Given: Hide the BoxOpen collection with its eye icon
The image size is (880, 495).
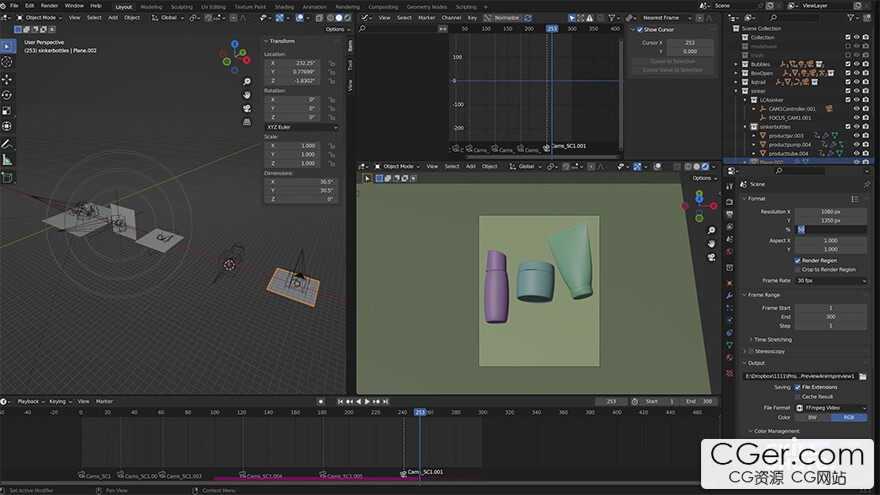Looking at the screenshot, I should click(856, 73).
